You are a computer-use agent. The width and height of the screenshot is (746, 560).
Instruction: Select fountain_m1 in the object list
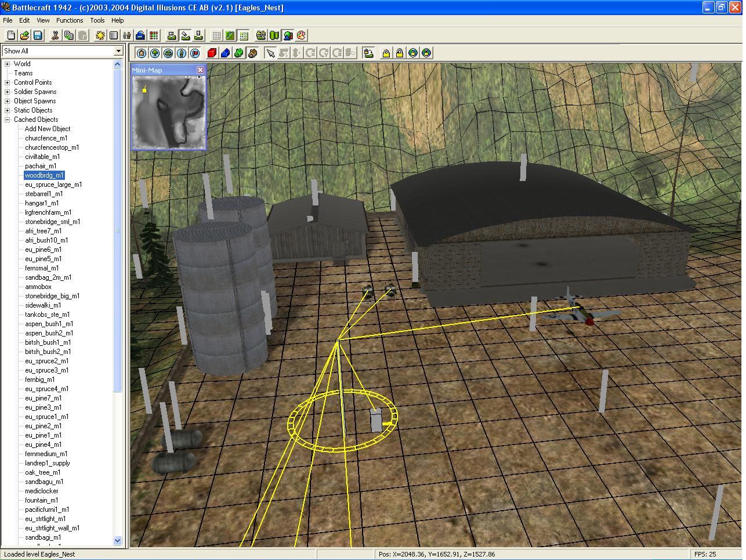point(42,500)
